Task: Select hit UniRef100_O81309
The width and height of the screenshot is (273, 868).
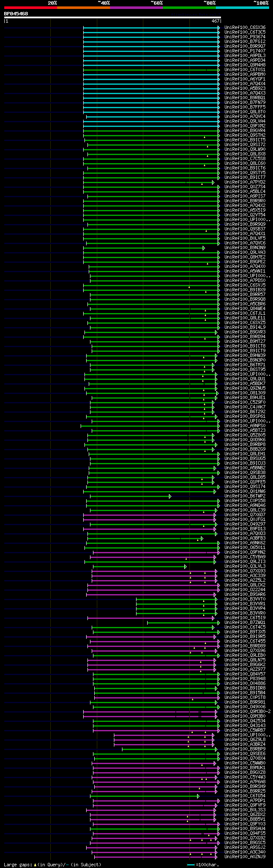Action: coord(245,393)
